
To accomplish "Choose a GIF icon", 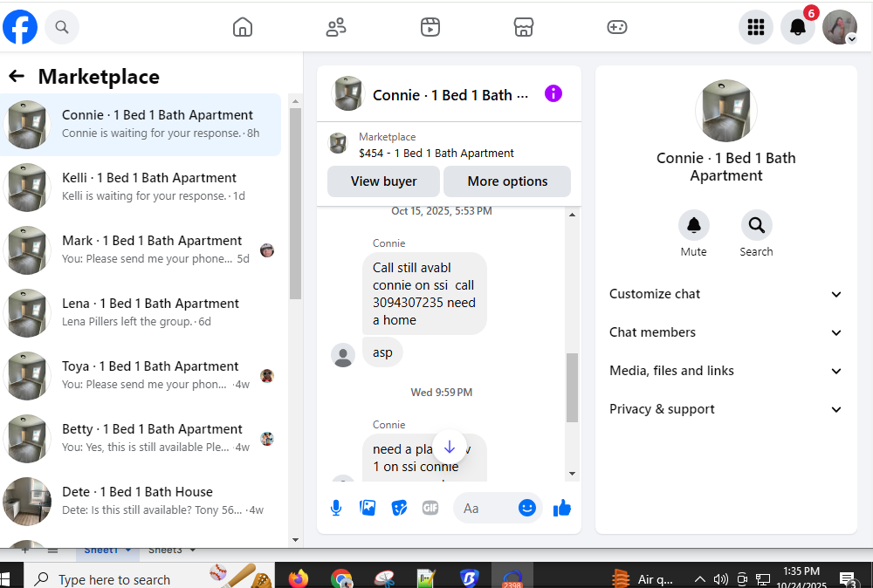I will [x=430, y=508].
